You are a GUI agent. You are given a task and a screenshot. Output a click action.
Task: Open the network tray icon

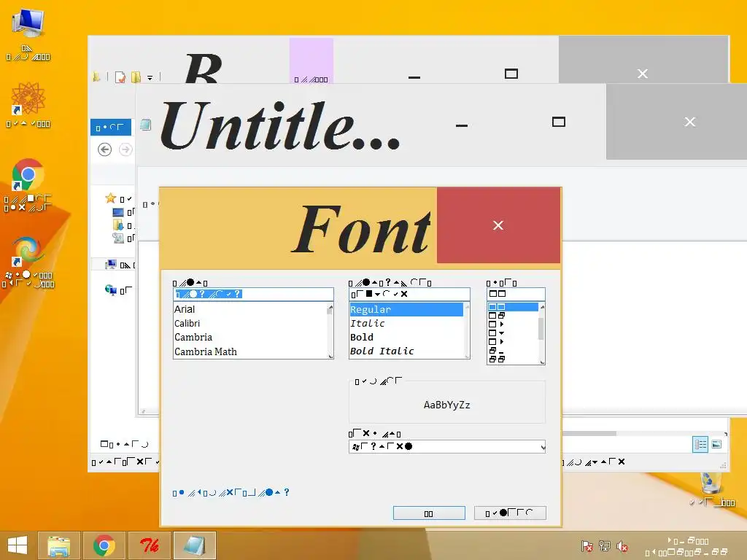[x=605, y=546]
